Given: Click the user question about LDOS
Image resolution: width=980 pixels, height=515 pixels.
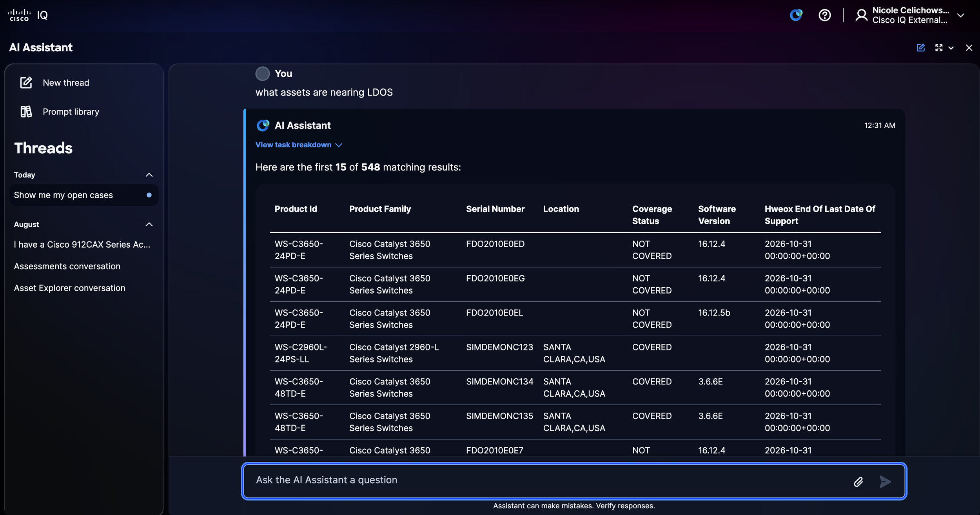Looking at the screenshot, I should point(324,92).
